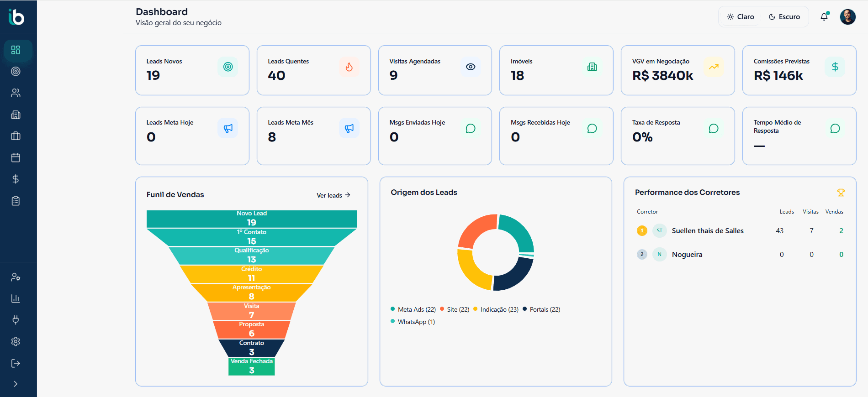Select the Visita funnel stage

click(x=252, y=311)
